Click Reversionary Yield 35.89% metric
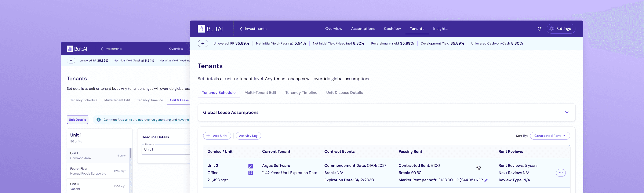The image size is (644, 193). 392,44
